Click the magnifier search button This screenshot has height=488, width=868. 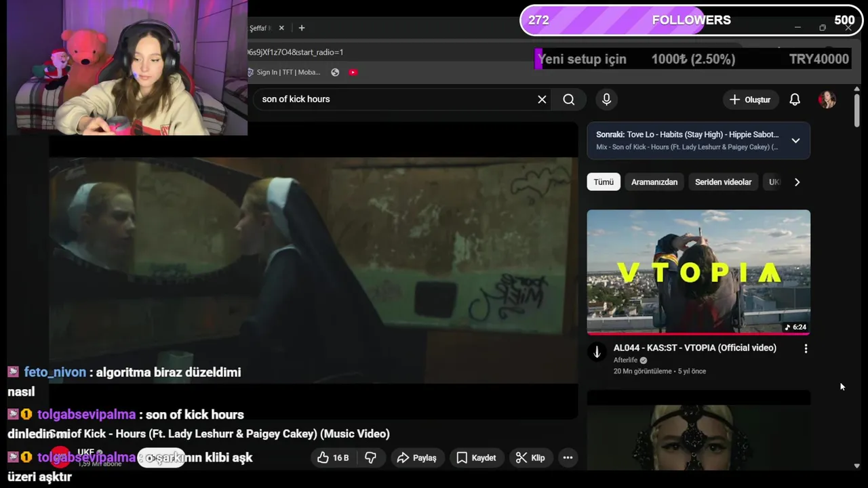[x=569, y=100]
